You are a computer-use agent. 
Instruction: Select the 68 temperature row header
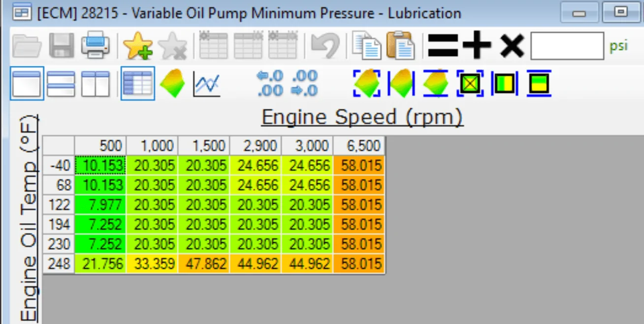[x=59, y=185]
